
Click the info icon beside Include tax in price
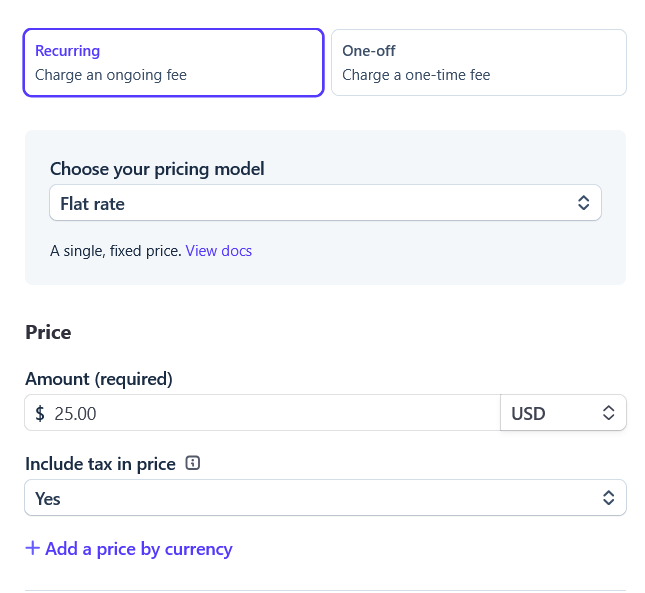(x=193, y=463)
